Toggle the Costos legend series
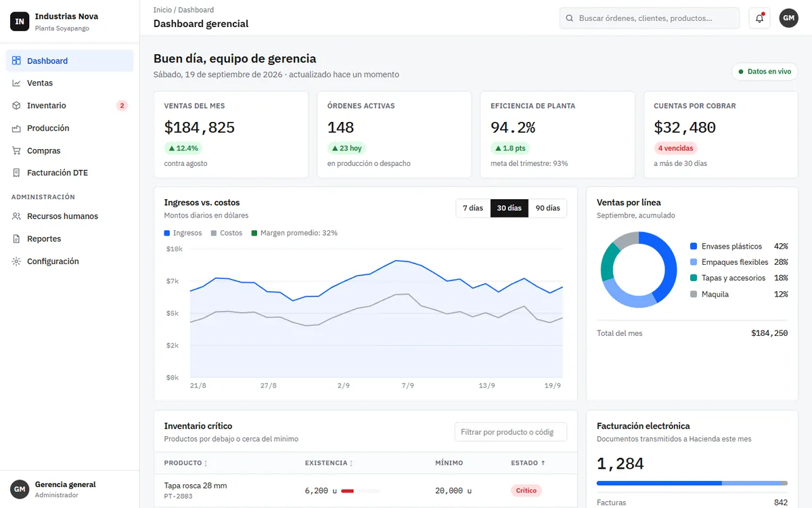 (227, 233)
